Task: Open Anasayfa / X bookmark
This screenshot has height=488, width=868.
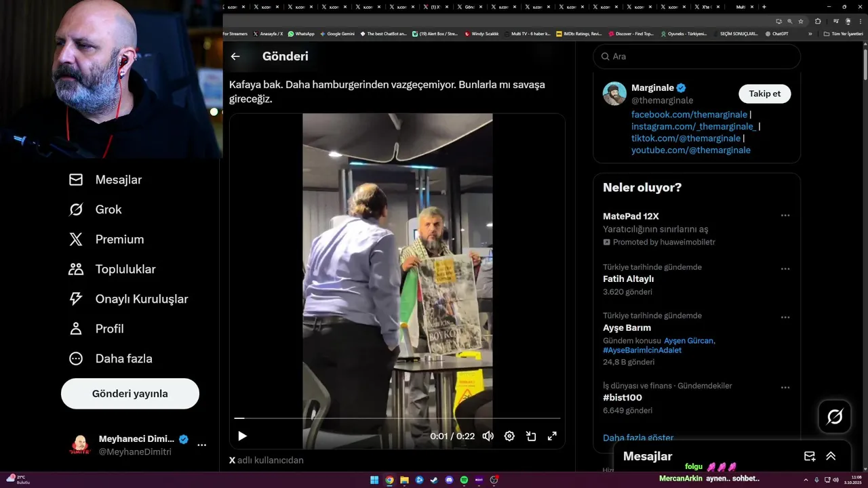Action: [268, 33]
